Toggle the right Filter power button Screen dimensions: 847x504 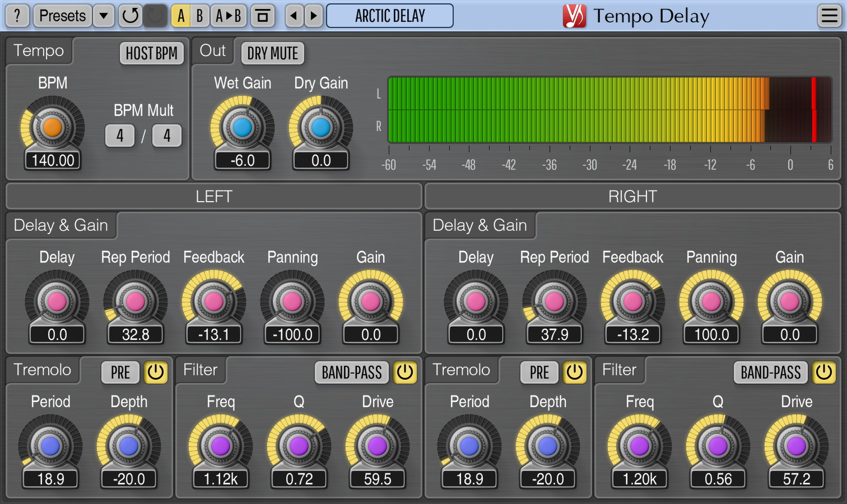click(x=824, y=372)
